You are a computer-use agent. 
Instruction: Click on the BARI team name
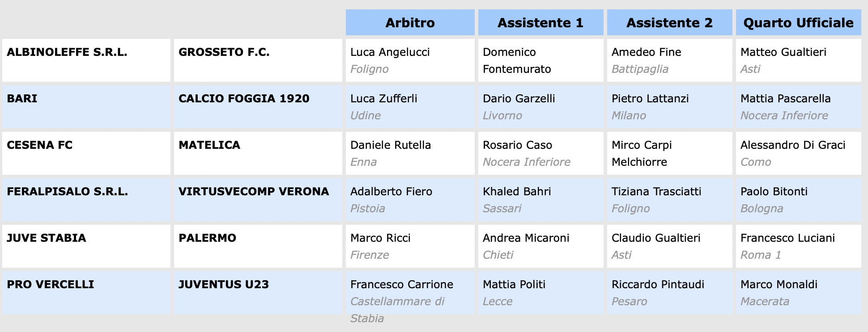point(22,99)
